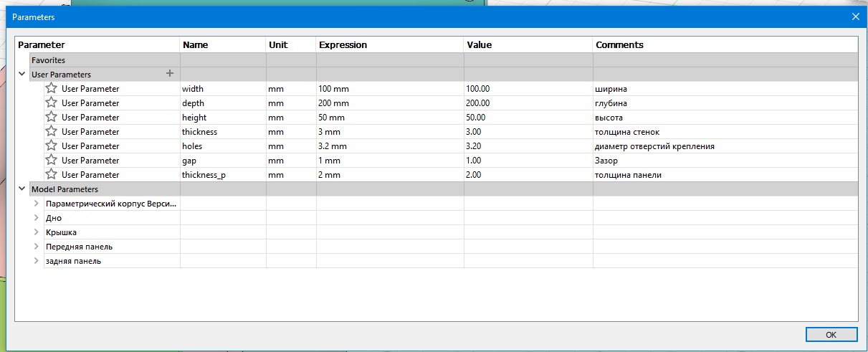
Task: Click the comment 'высота'
Action: point(609,118)
